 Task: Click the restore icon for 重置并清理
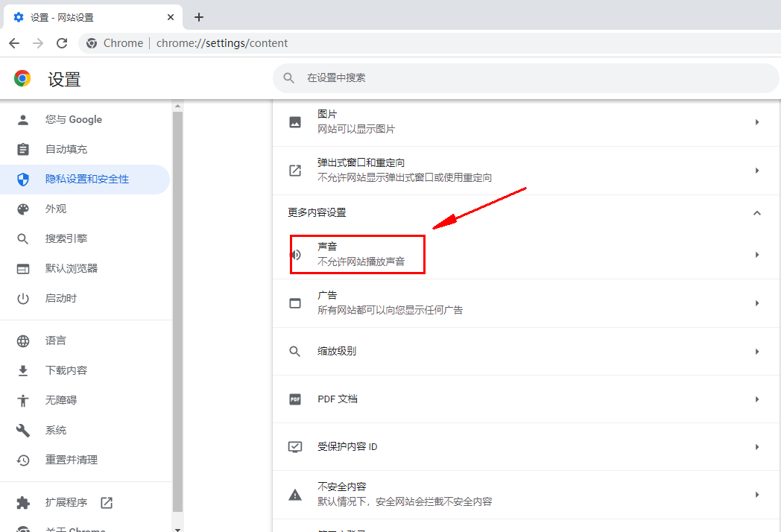[23, 460]
